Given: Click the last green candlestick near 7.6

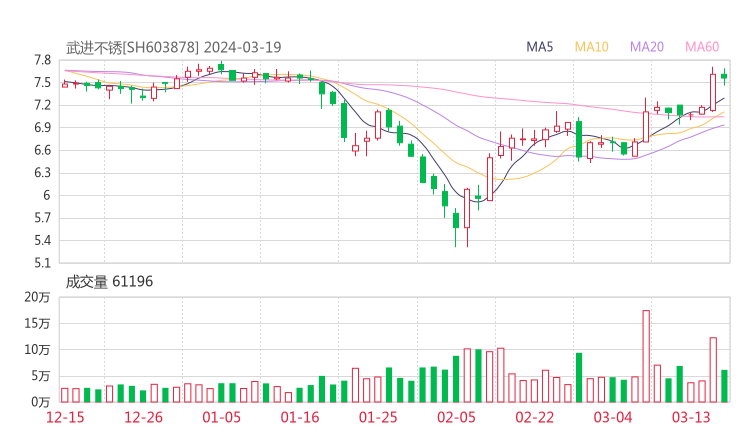Looking at the screenshot, I should tap(724, 76).
